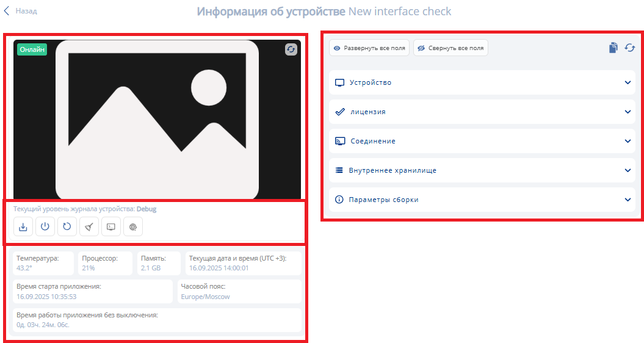Expand the "Параметры сборки" section
The image size is (644, 343).
pyautogui.click(x=628, y=200)
